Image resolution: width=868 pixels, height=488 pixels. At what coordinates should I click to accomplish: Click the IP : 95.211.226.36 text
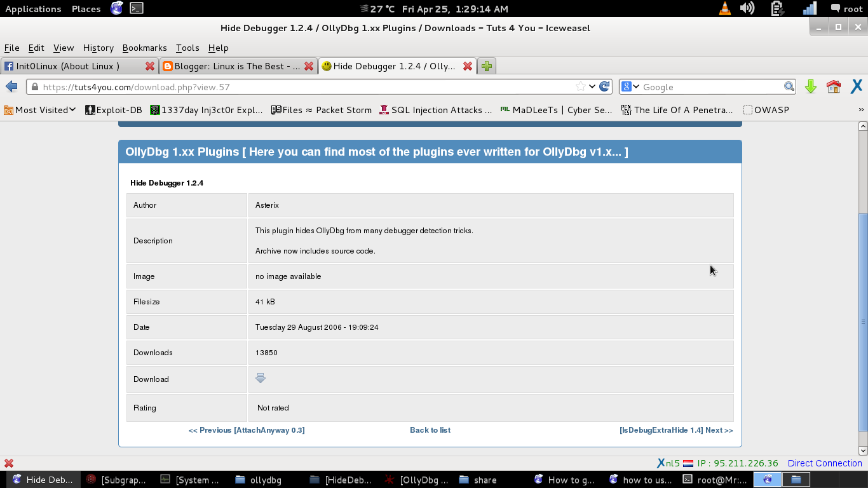pos(738,463)
